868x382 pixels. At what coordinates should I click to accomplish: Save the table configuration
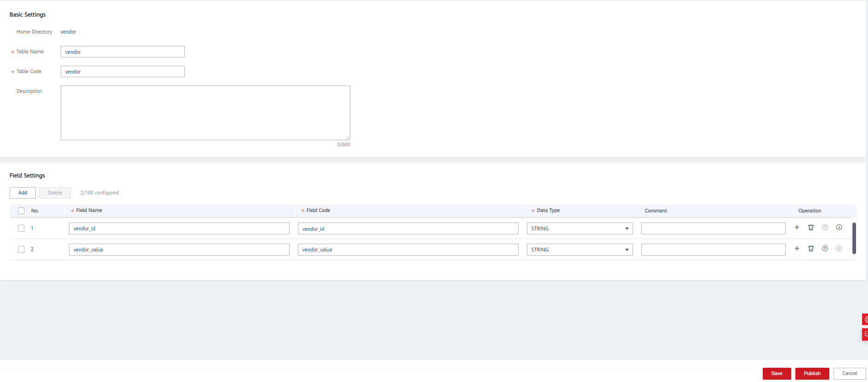pyautogui.click(x=777, y=374)
